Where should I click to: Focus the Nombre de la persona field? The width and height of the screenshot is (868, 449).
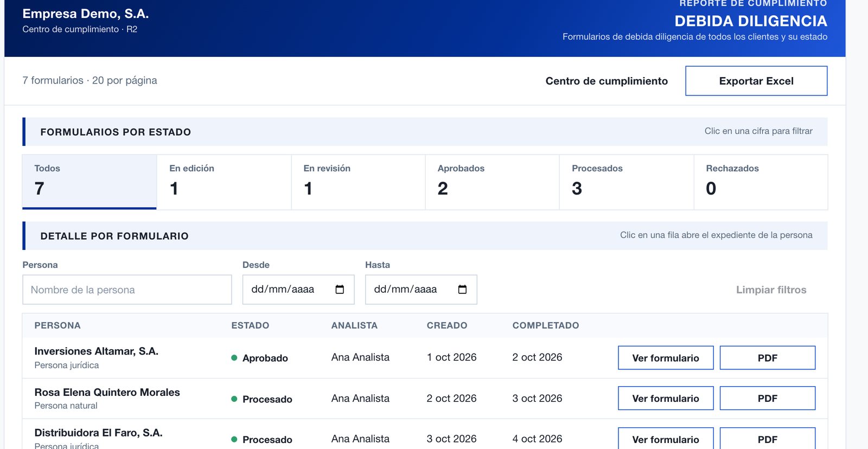pos(127,290)
